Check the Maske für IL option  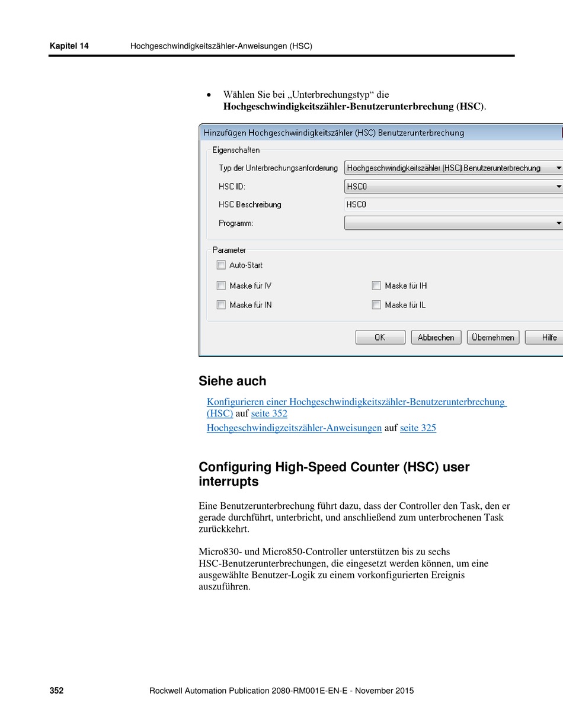[376, 305]
